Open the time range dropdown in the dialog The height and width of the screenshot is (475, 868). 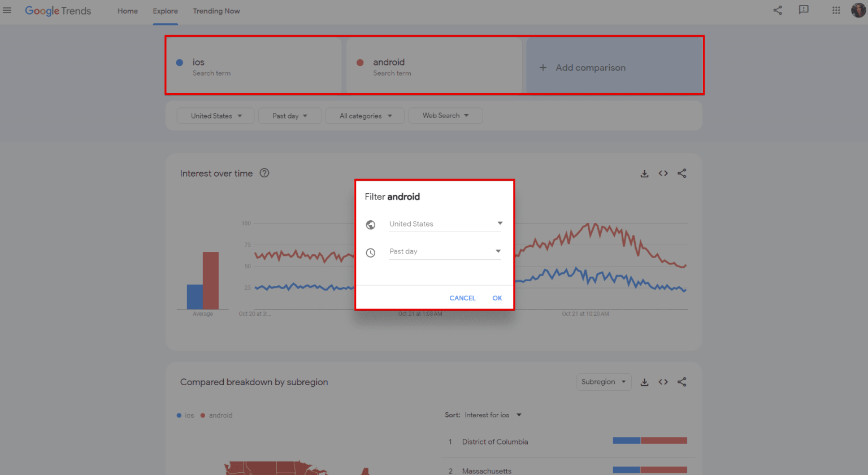pyautogui.click(x=444, y=251)
